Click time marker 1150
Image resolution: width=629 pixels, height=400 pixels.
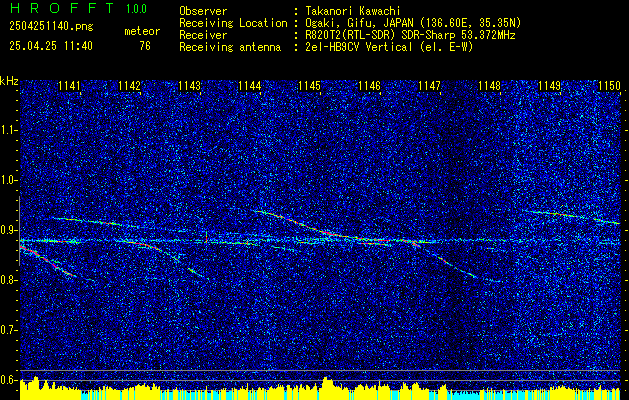coord(609,86)
